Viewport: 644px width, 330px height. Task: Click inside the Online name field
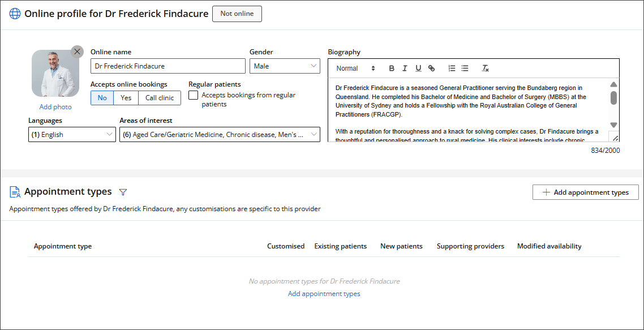click(x=168, y=66)
